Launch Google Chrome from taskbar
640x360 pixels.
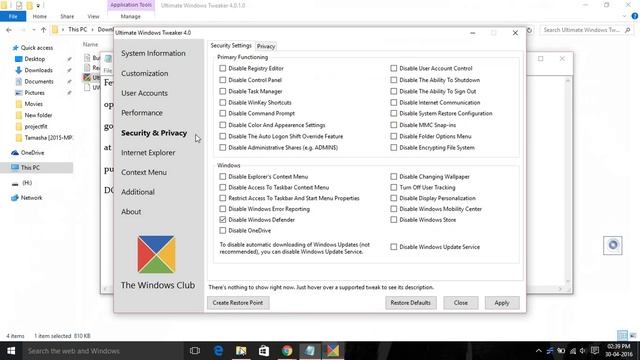tap(287, 351)
